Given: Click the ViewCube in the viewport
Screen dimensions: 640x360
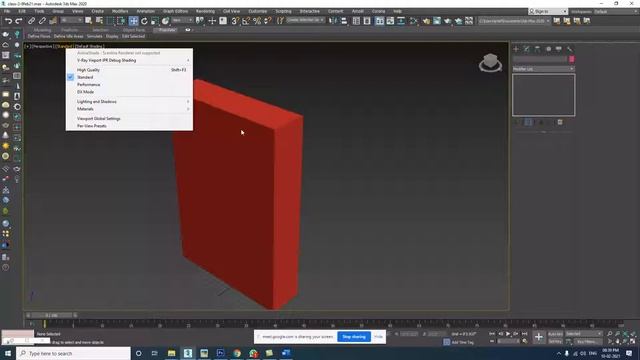Looking at the screenshot, I should [490, 63].
